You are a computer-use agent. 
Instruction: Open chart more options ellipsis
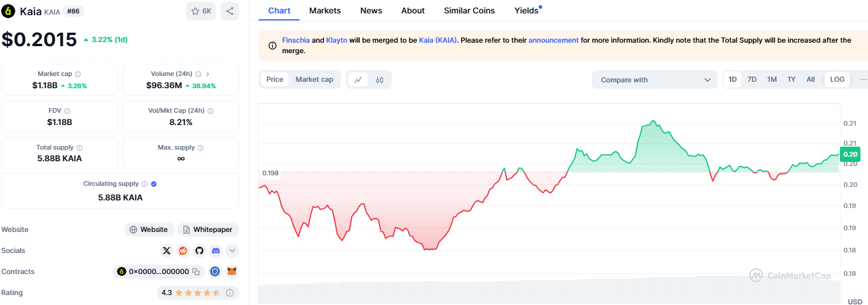click(863, 80)
